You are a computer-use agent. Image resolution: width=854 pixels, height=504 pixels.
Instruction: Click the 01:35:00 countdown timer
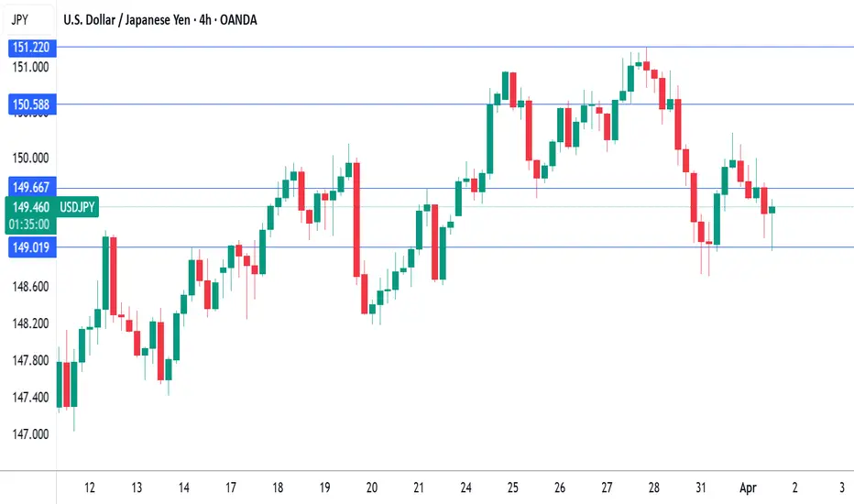click(29, 225)
